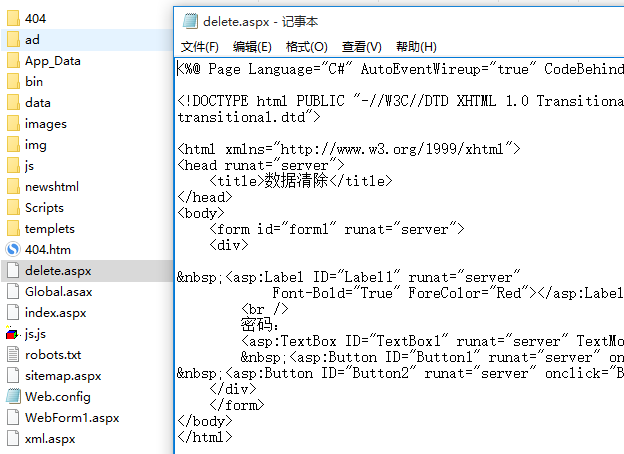Place cursor on the 密码: line
Viewport: 624px width, 454px height.
pos(259,325)
